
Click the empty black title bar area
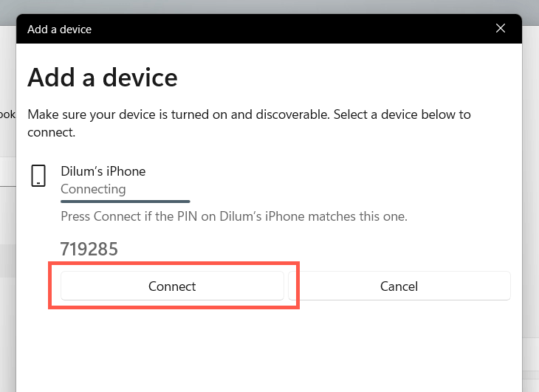295,30
